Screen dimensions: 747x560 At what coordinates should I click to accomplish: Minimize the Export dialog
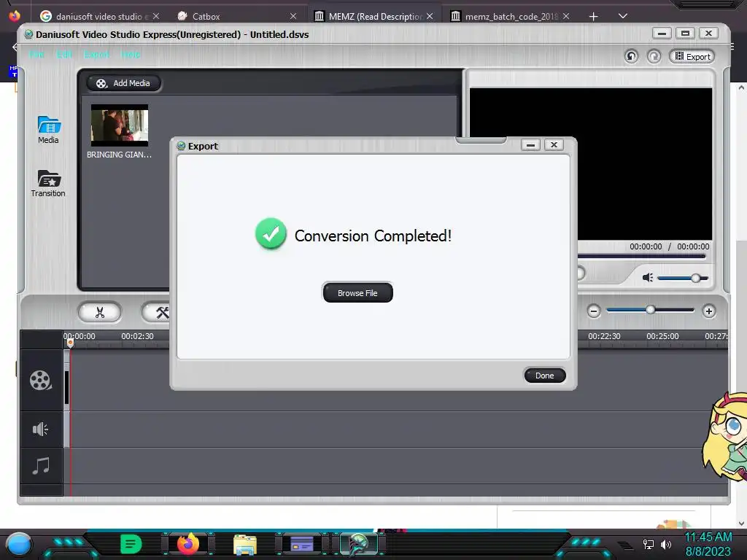coord(531,145)
